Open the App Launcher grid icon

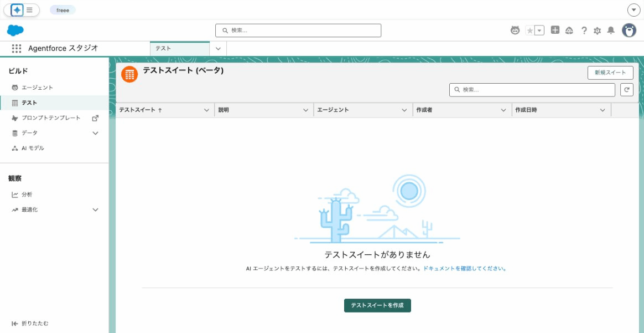(17, 48)
